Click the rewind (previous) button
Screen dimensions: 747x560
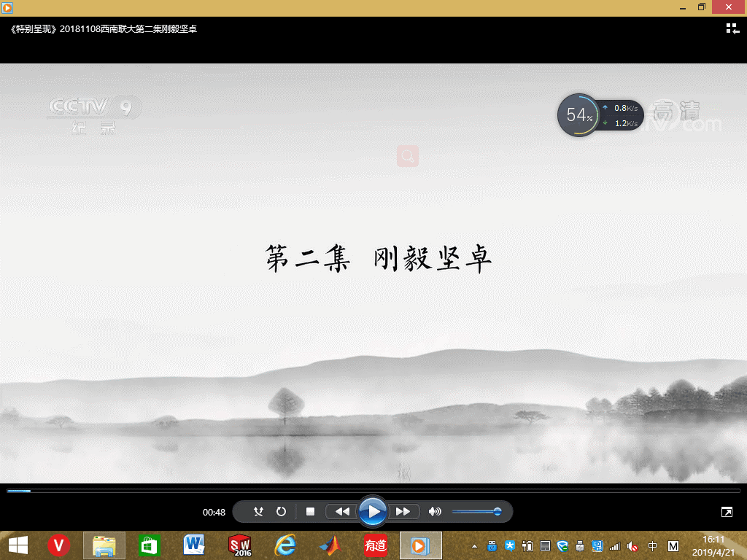click(x=341, y=512)
